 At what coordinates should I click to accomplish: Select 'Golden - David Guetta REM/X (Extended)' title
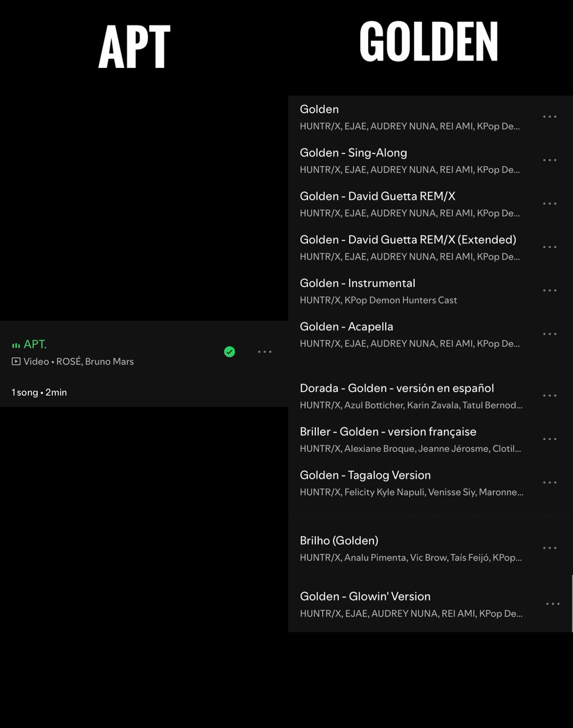click(408, 240)
